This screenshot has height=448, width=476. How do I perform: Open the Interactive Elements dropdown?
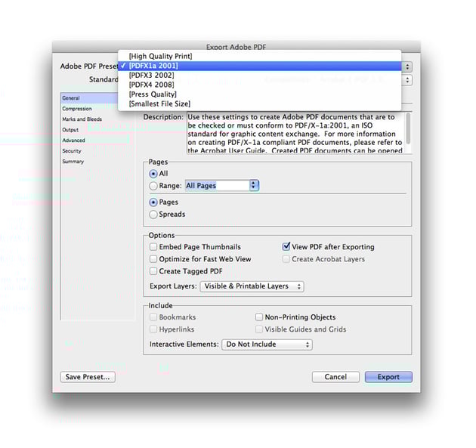click(x=267, y=344)
